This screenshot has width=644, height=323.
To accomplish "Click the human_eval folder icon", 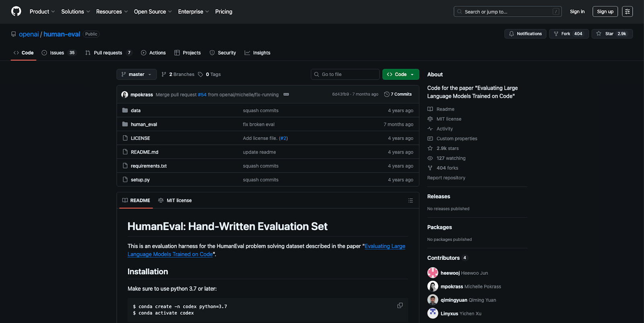I will tap(125, 124).
